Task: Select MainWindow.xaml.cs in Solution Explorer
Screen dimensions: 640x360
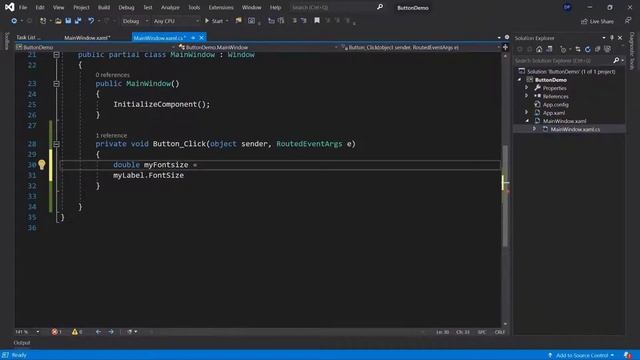Action: pyautogui.click(x=575, y=129)
